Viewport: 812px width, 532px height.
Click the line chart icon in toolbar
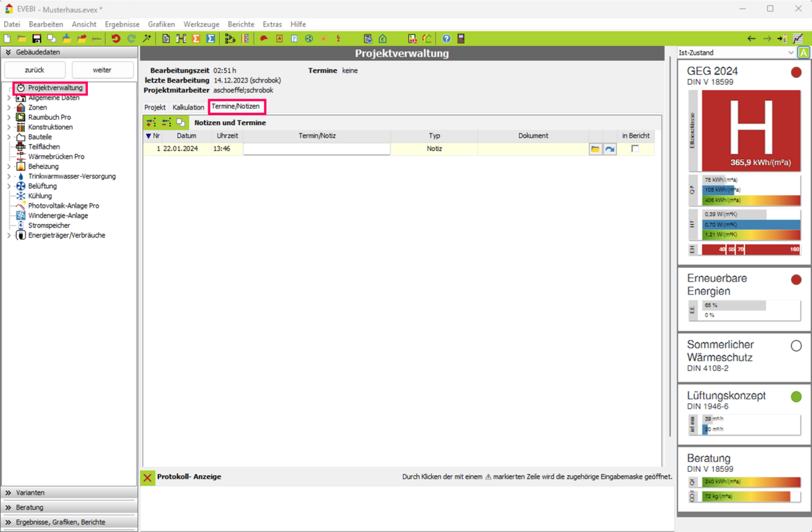798,39
